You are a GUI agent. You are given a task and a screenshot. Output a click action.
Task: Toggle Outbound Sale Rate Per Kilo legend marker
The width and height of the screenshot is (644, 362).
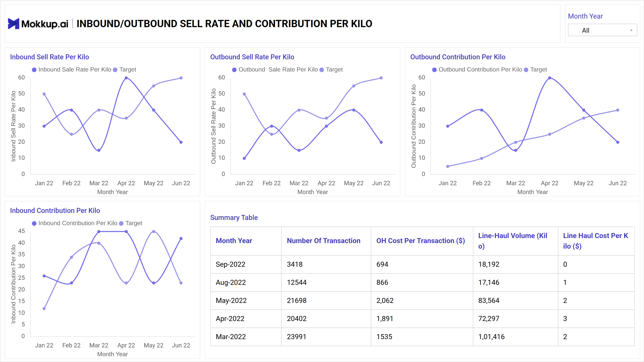234,70
